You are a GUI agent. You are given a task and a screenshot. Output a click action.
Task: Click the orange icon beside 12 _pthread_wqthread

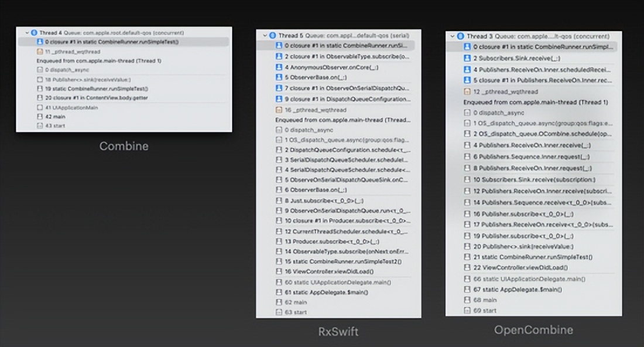pyautogui.click(x=467, y=91)
